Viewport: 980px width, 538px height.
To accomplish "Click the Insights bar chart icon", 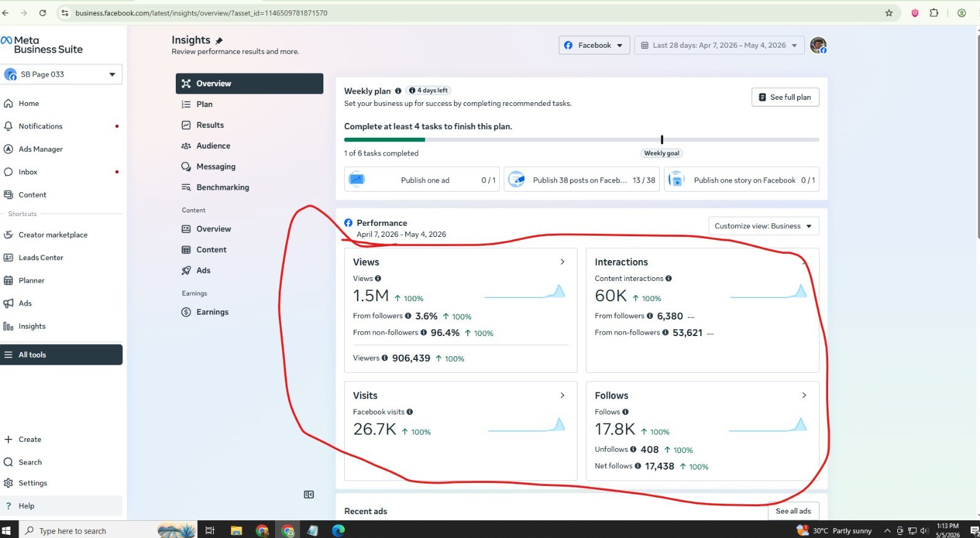I will (x=9, y=326).
